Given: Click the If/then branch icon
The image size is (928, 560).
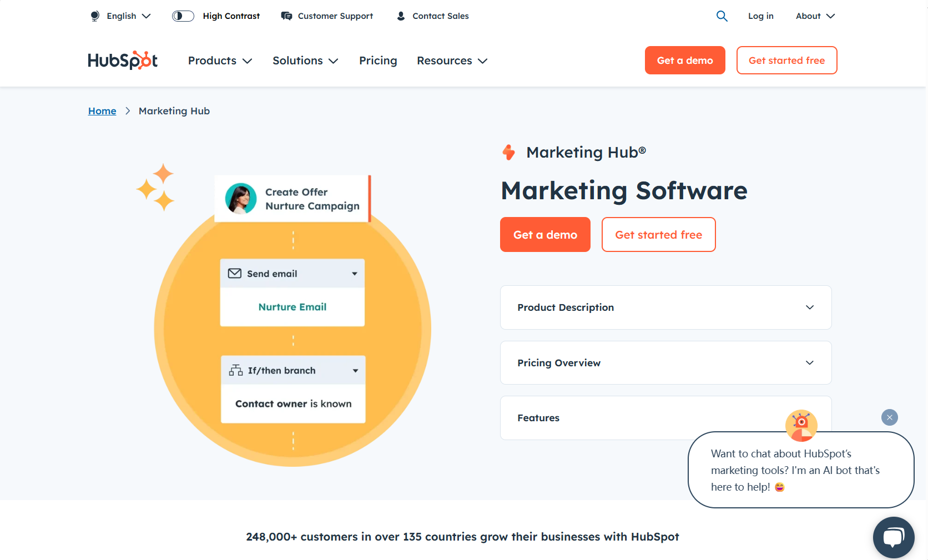Looking at the screenshot, I should coord(236,370).
